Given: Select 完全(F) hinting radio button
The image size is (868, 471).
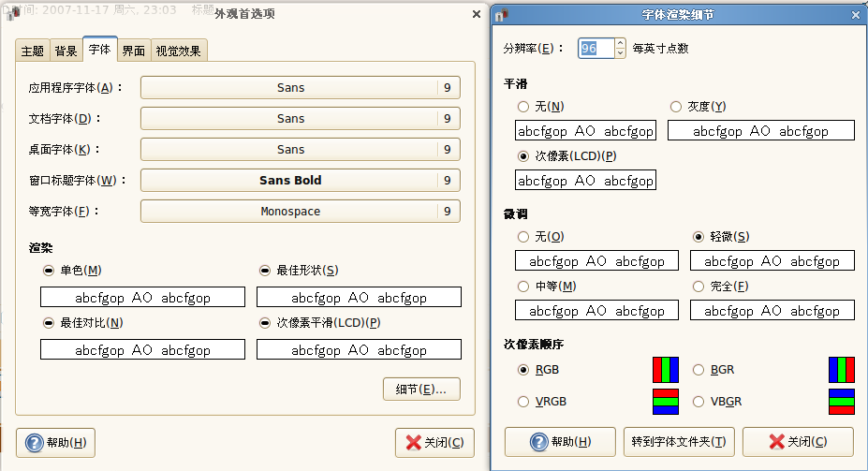Looking at the screenshot, I should coord(699,287).
